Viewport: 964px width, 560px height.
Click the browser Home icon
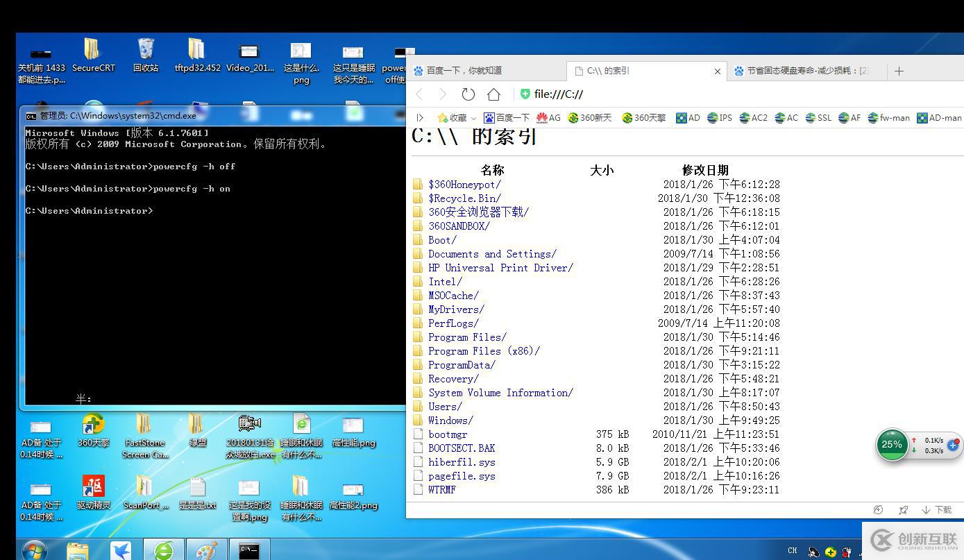(x=493, y=94)
